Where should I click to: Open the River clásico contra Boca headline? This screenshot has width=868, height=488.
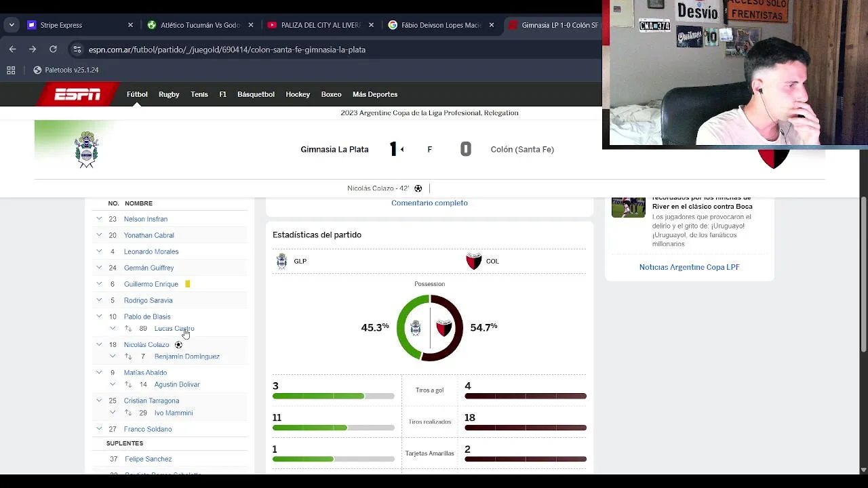[x=702, y=202]
